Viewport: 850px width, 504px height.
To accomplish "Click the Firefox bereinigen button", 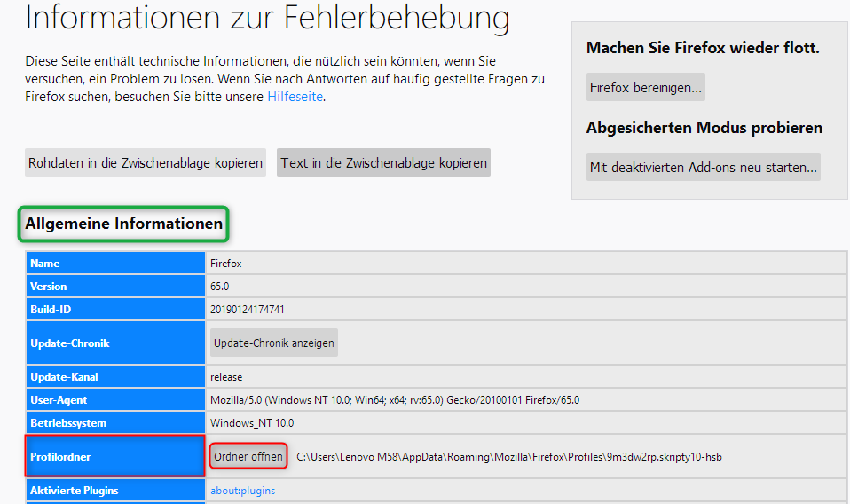I will (646, 87).
